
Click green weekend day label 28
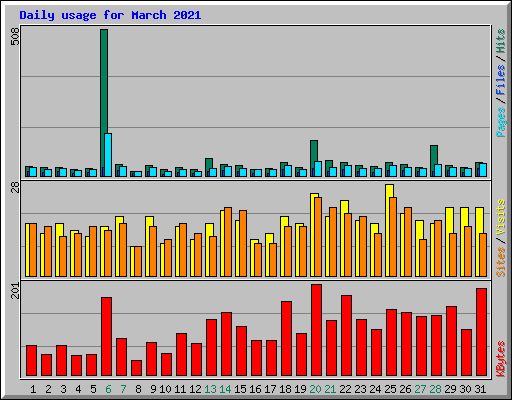(435, 389)
